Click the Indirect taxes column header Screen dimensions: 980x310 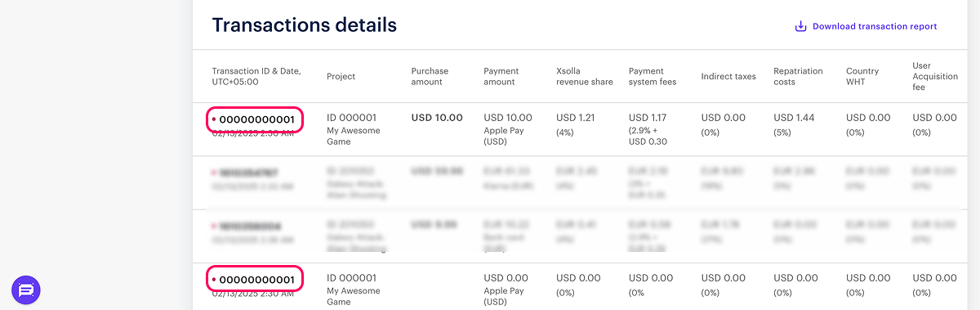click(728, 76)
